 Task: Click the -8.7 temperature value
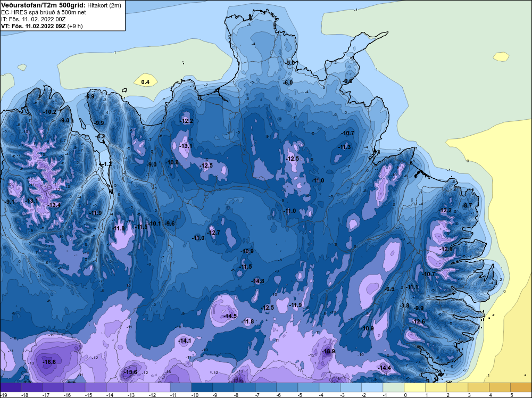(467, 205)
